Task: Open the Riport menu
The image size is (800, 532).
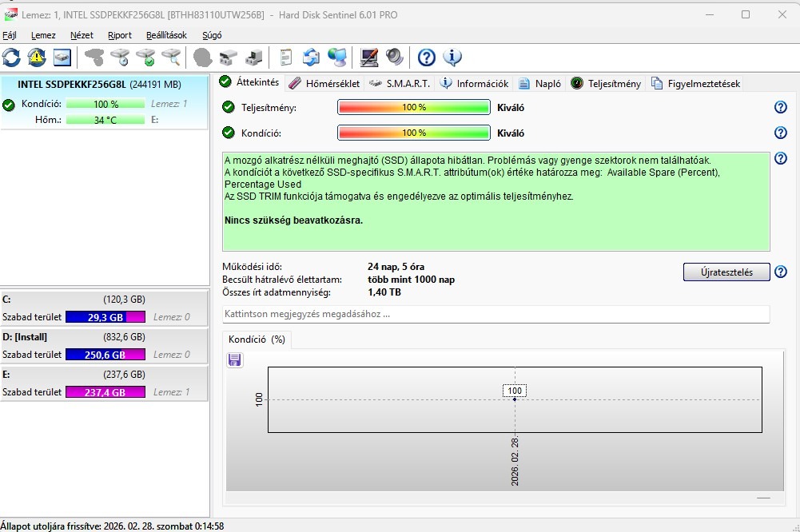Action: coord(120,35)
